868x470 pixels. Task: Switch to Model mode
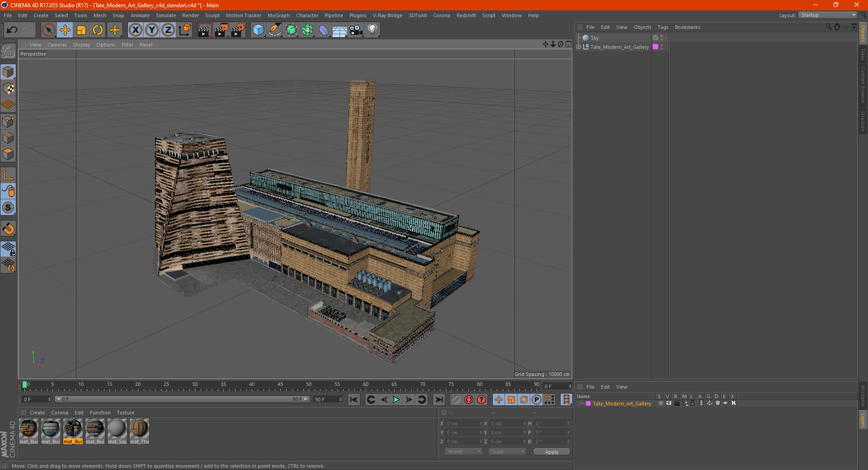[8, 72]
